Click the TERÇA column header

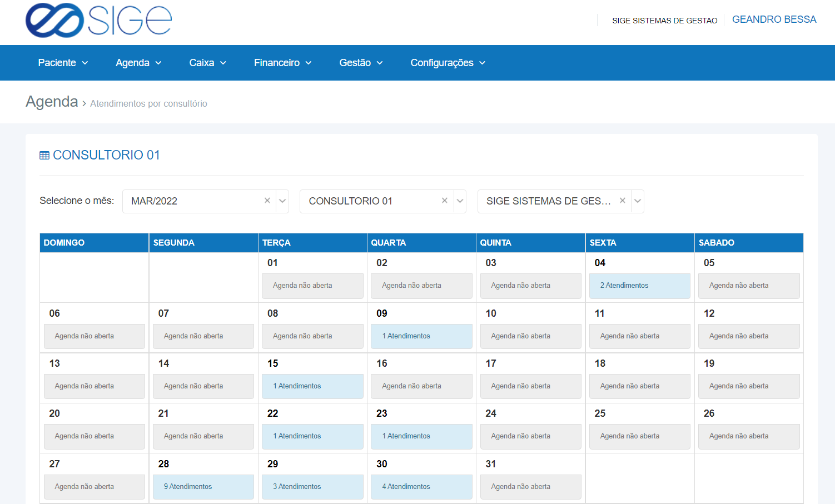(312, 243)
